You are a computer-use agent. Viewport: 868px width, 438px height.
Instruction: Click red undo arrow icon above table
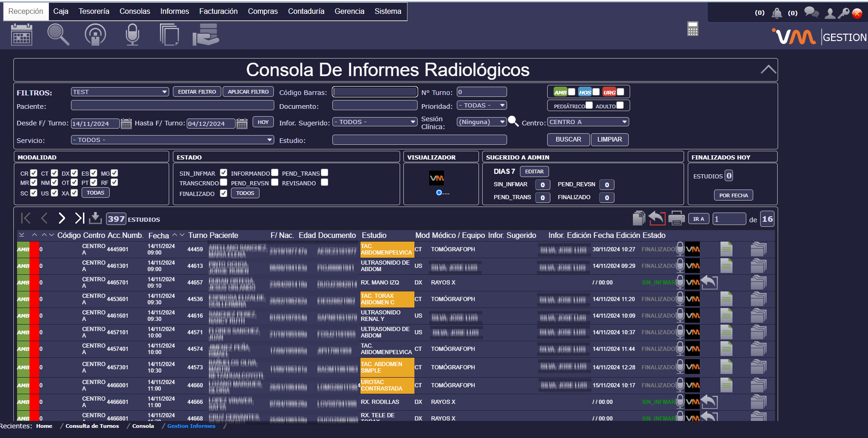[657, 218]
